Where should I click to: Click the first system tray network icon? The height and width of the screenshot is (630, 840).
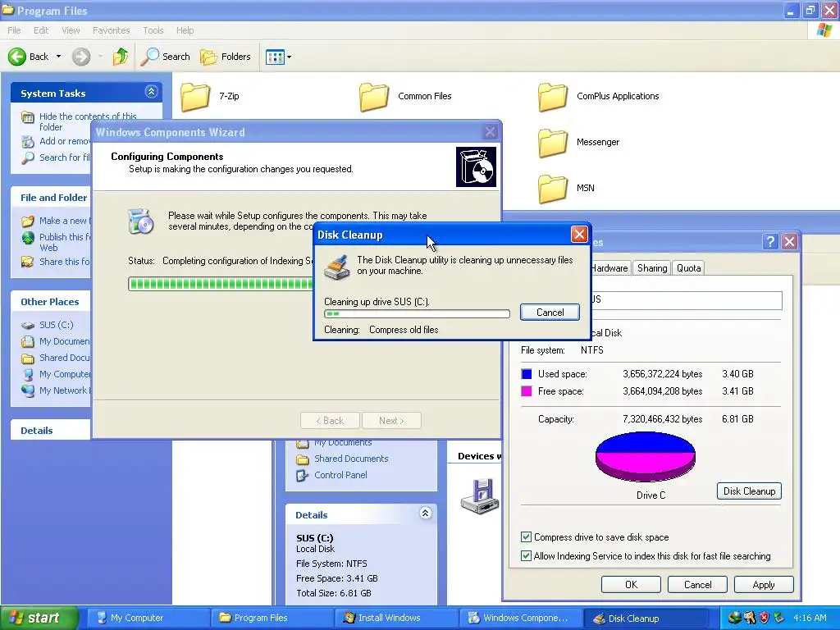(734, 618)
